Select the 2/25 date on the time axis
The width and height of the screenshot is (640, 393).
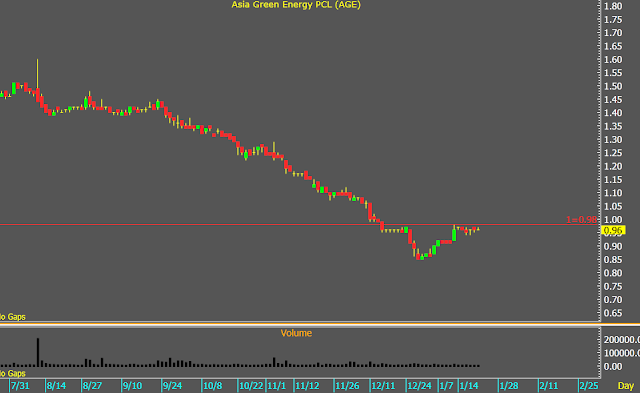(589, 386)
